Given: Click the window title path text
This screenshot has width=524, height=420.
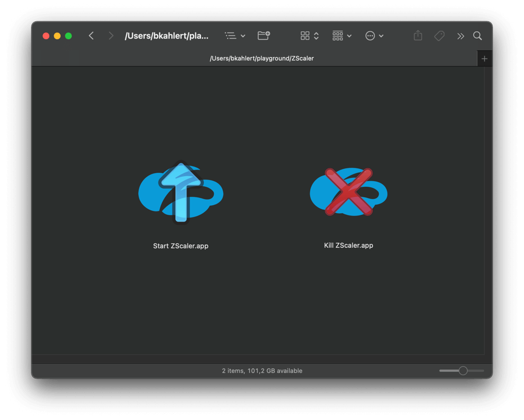Looking at the screenshot, I should [166, 36].
